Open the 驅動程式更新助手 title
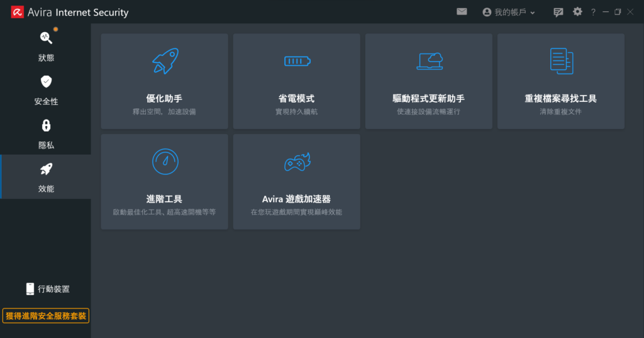644x338 pixels. [x=429, y=98]
